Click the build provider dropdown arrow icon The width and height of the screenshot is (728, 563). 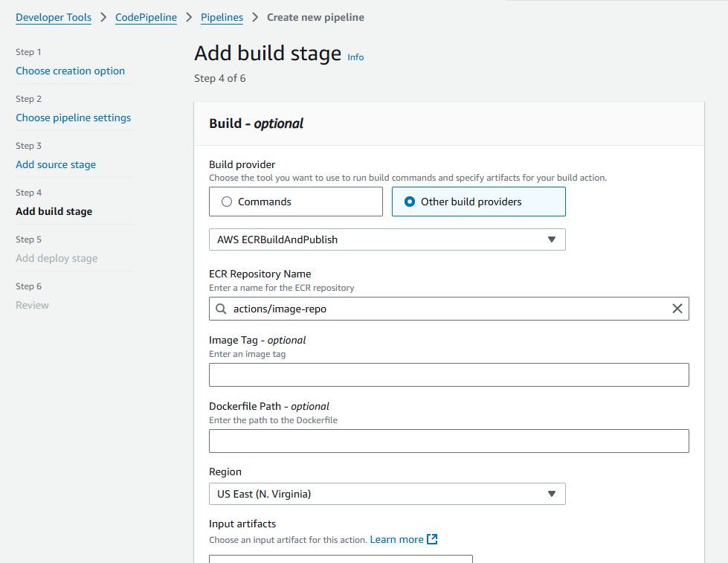coord(551,239)
